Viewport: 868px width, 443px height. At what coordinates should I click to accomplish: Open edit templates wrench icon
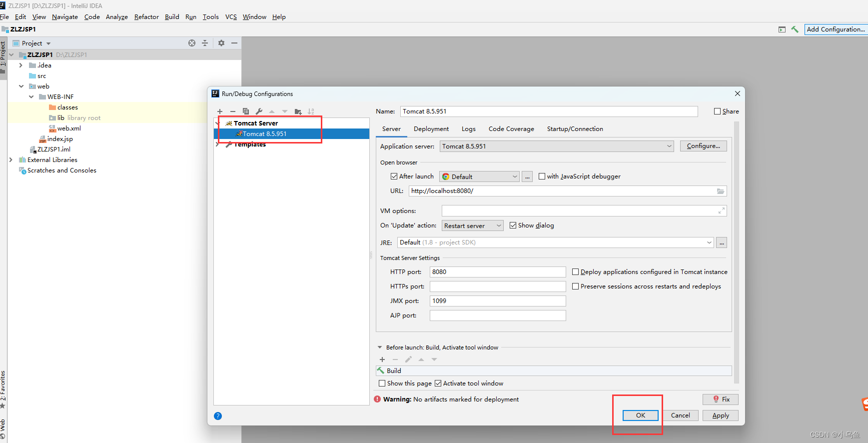click(259, 111)
